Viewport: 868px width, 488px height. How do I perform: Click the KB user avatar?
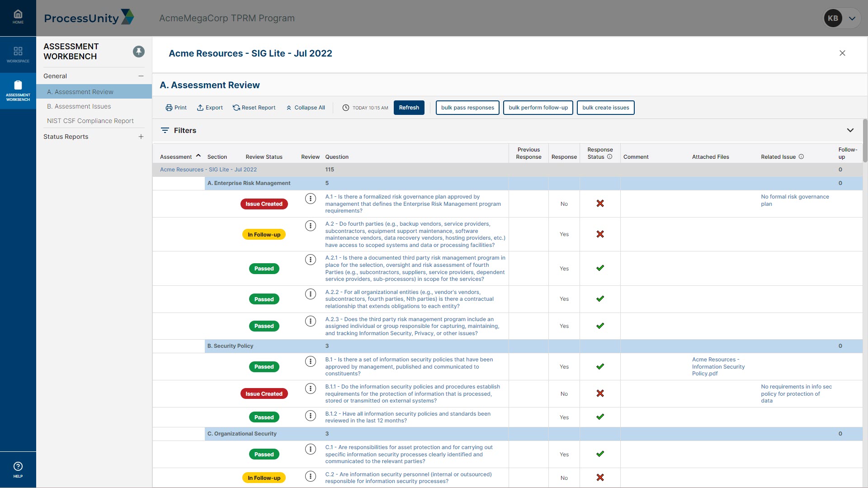tap(833, 19)
